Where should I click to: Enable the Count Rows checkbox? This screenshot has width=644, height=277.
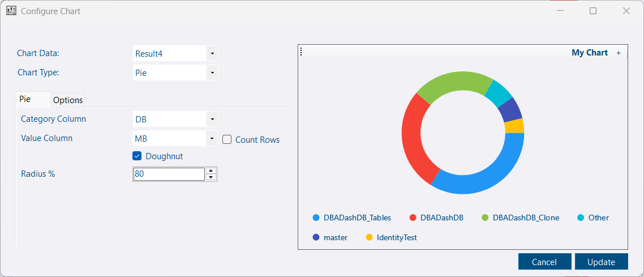(227, 139)
